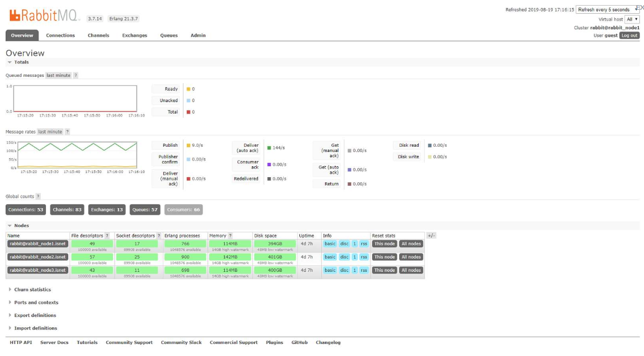Viewport: 644px width, 356px height.
Task: Click help icon beside Message rates
Action: click(67, 132)
